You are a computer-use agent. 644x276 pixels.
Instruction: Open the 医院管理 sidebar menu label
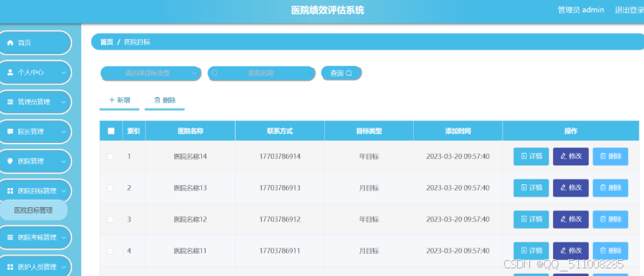pos(31,161)
